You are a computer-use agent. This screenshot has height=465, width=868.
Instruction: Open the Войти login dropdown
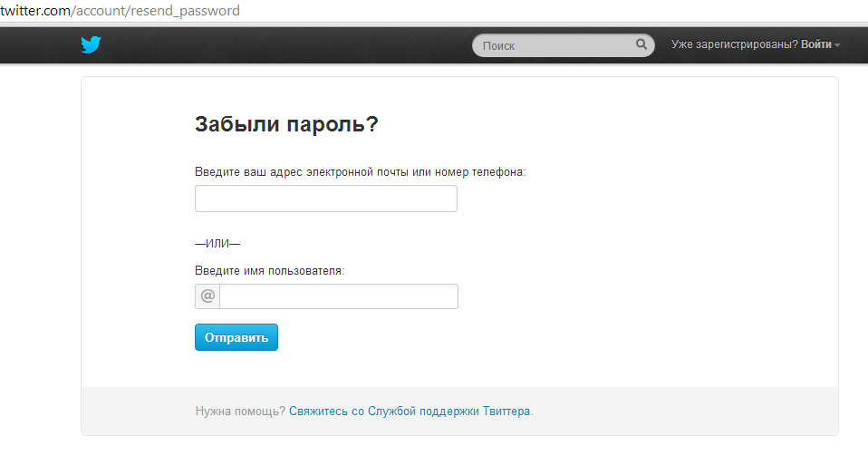[815, 44]
